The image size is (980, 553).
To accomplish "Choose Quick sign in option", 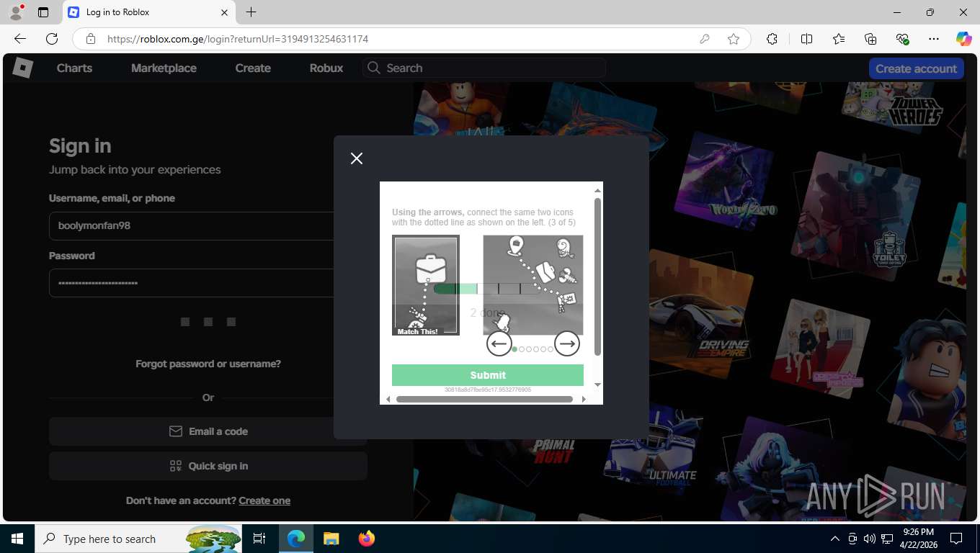I will [x=208, y=466].
